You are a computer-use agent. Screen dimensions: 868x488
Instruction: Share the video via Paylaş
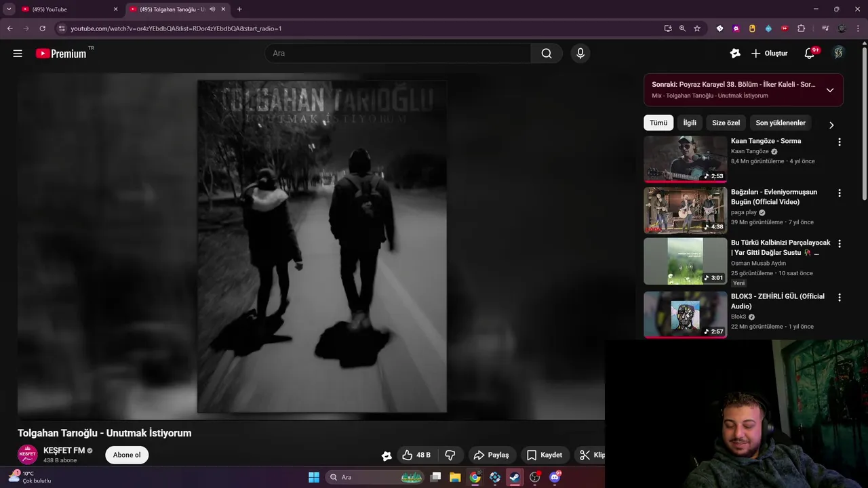click(491, 455)
